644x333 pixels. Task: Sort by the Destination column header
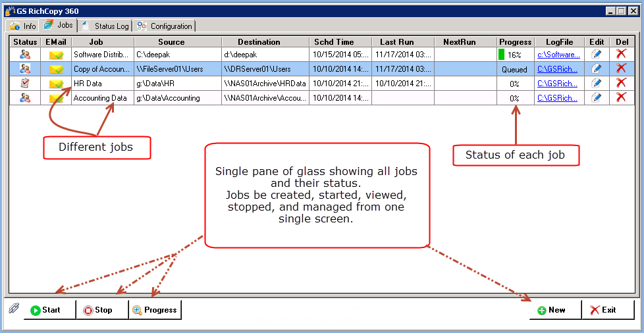coord(265,42)
